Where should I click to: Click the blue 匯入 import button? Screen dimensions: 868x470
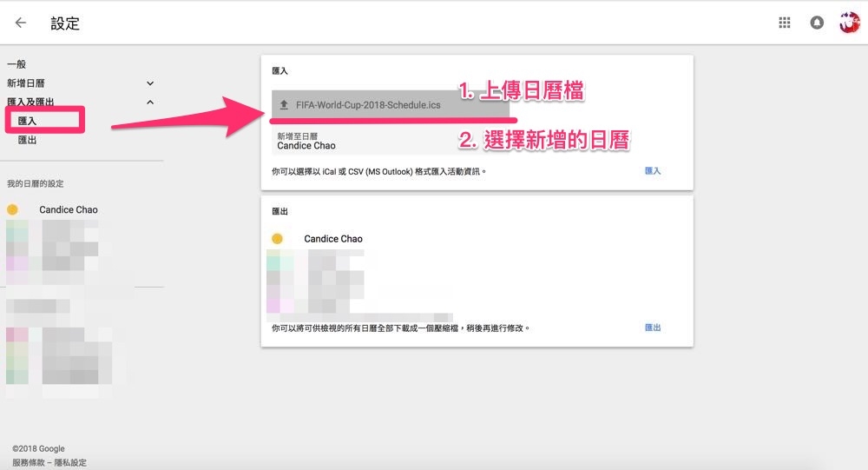(x=653, y=170)
